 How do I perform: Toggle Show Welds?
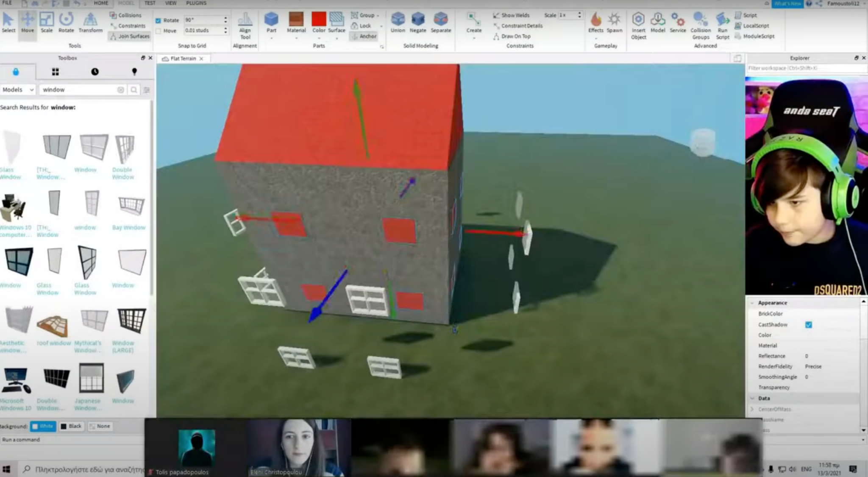511,15
